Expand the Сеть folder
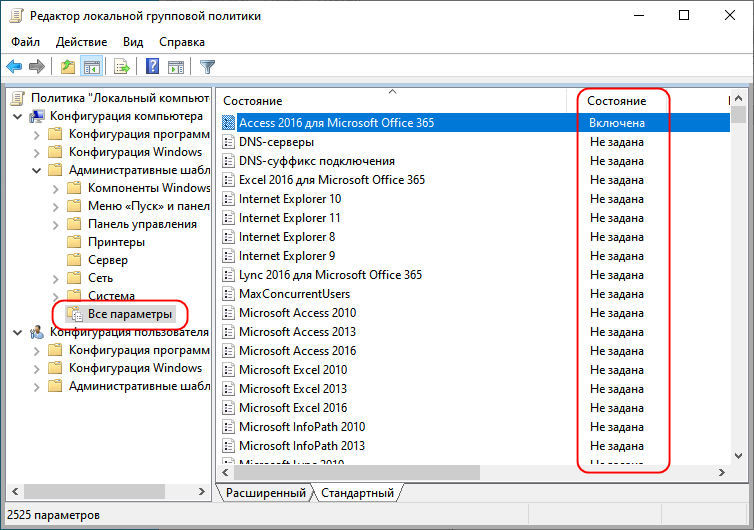Viewport: 754px width, 530px height. coord(55,279)
